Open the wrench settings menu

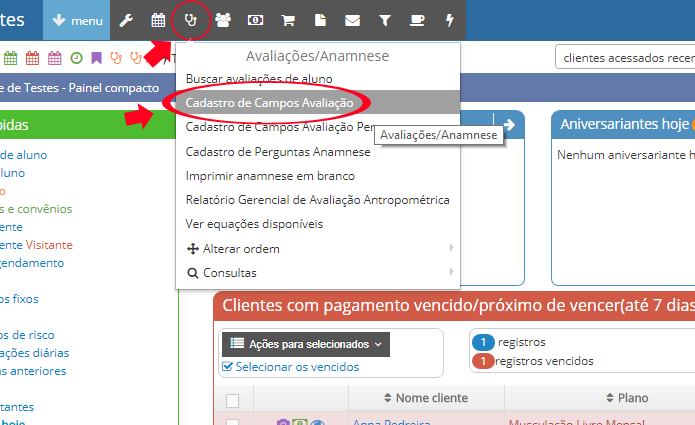(126, 20)
